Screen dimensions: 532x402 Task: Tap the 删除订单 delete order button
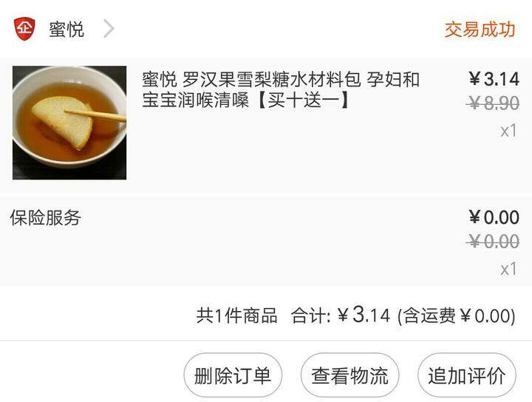[x=233, y=375]
